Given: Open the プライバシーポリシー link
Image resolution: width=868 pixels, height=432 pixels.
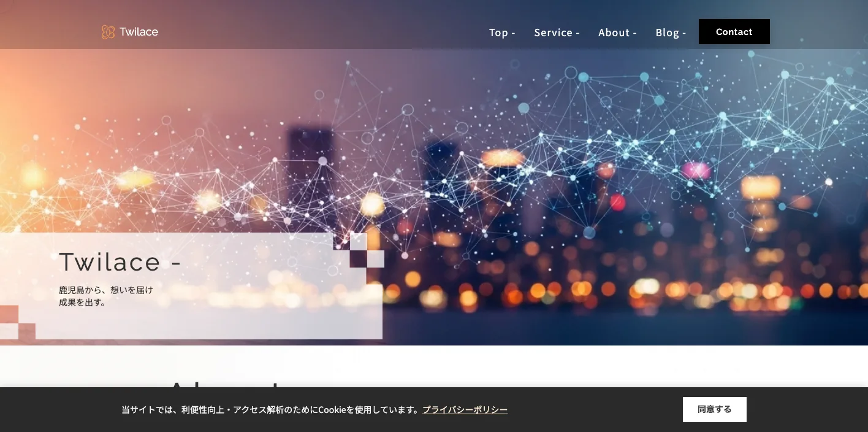Looking at the screenshot, I should 465,409.
